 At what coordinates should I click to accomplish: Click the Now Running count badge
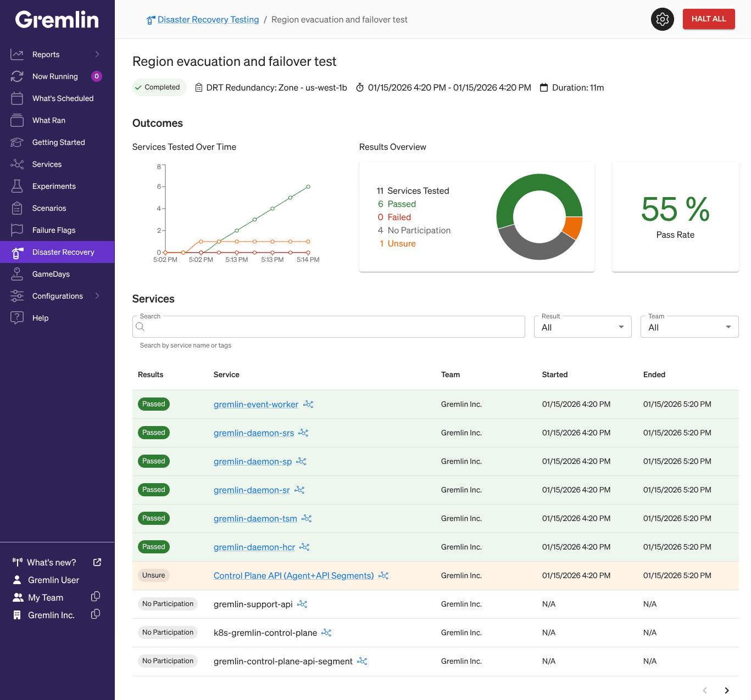click(97, 76)
